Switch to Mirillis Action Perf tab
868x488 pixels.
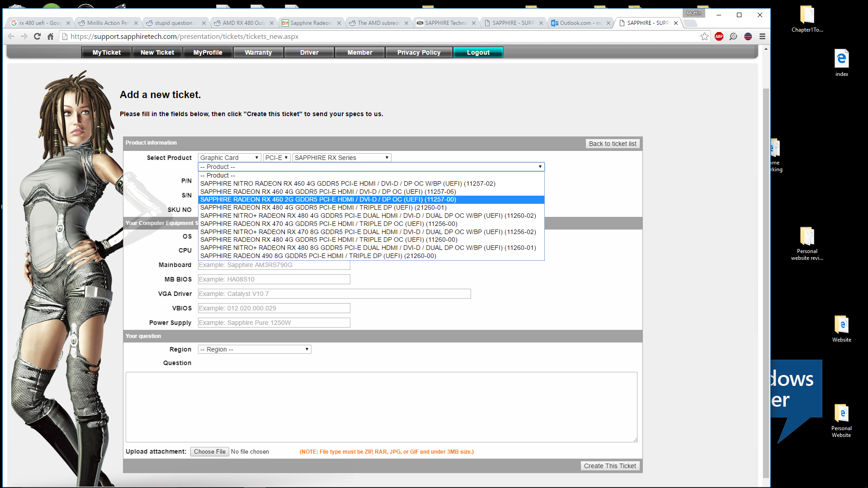(x=108, y=23)
